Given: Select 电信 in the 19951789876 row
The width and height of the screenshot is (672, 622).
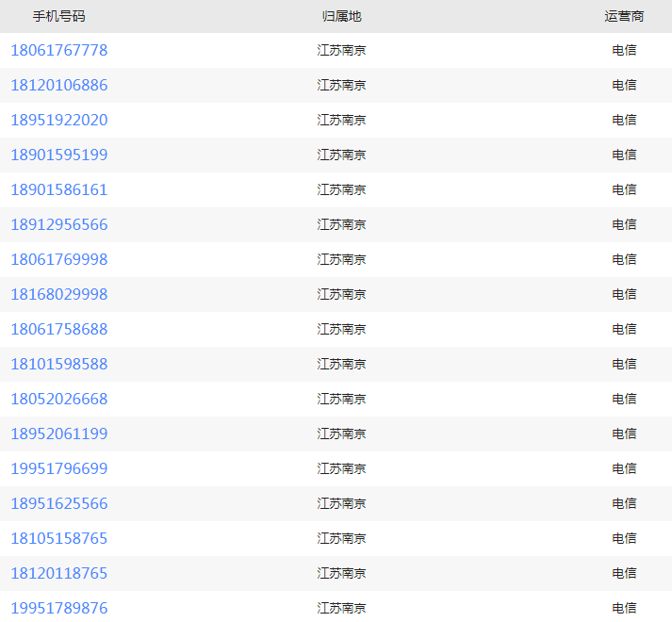Looking at the screenshot, I should pyautogui.click(x=624, y=608).
